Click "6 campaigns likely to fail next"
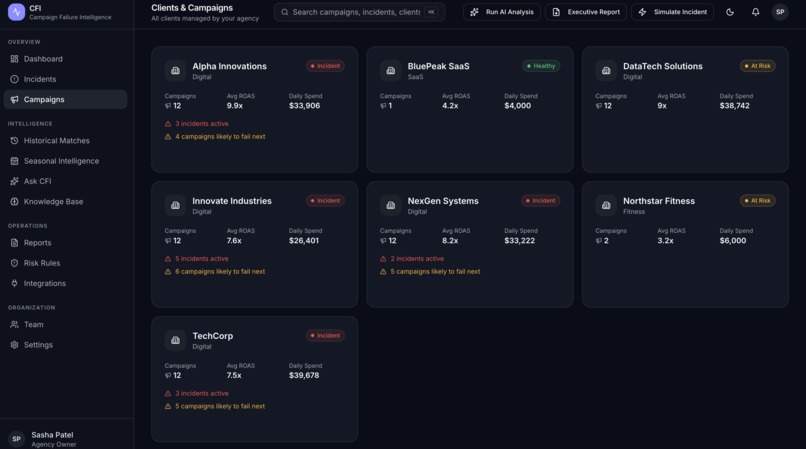Image resolution: width=806 pixels, height=449 pixels. point(220,272)
